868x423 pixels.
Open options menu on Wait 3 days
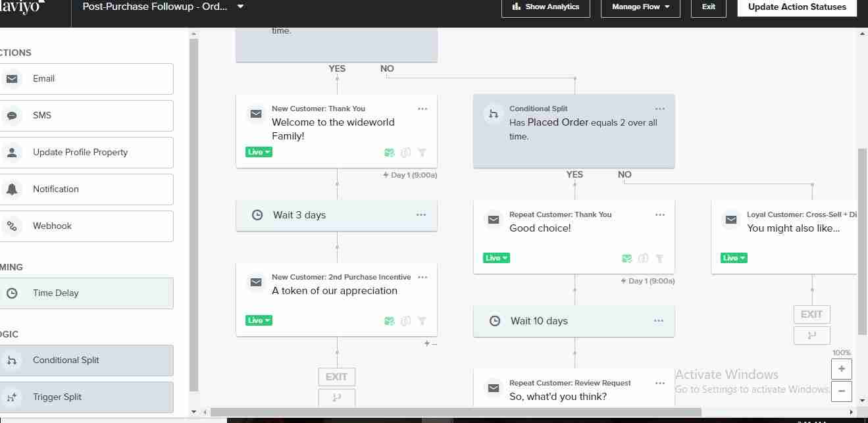click(421, 215)
